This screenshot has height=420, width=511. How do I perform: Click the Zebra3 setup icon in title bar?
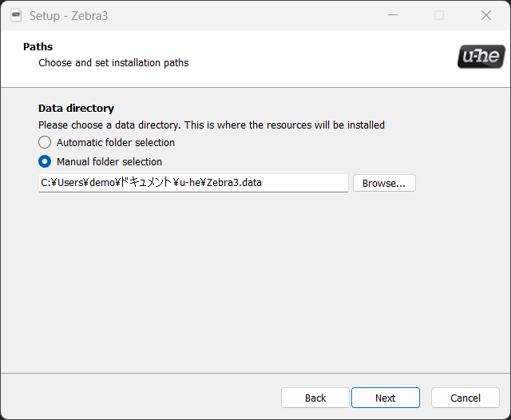16,15
